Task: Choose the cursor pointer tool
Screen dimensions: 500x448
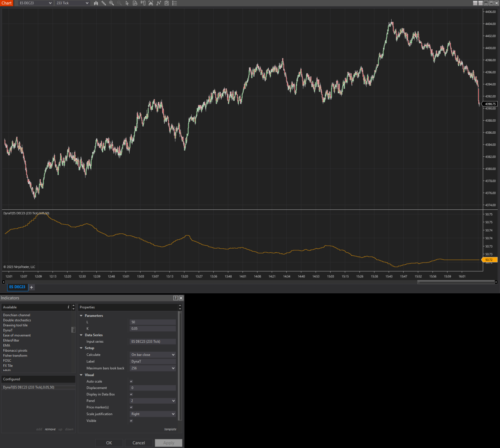Action: pos(127,3)
